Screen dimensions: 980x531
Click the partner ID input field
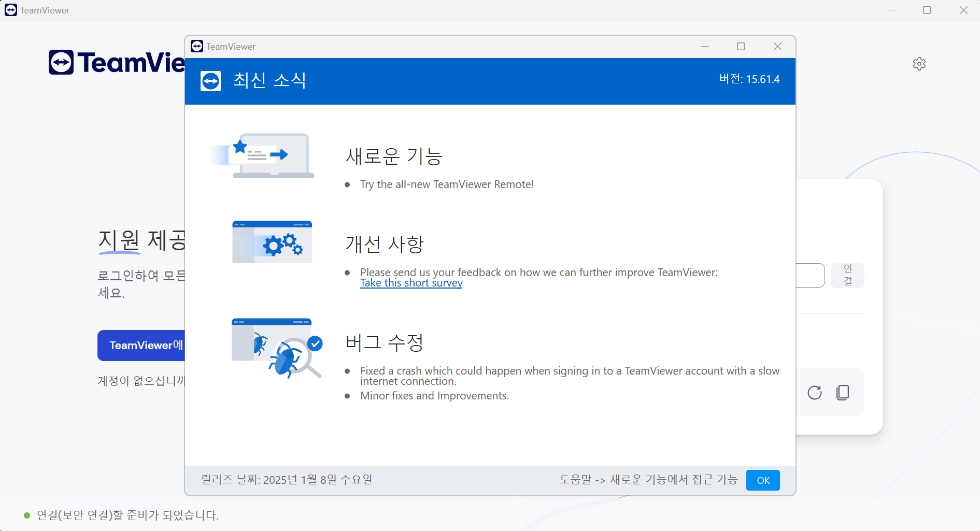[810, 275]
